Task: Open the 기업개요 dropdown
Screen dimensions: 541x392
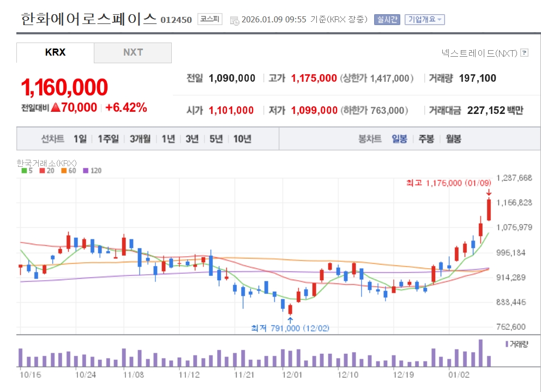Action: tap(424, 19)
